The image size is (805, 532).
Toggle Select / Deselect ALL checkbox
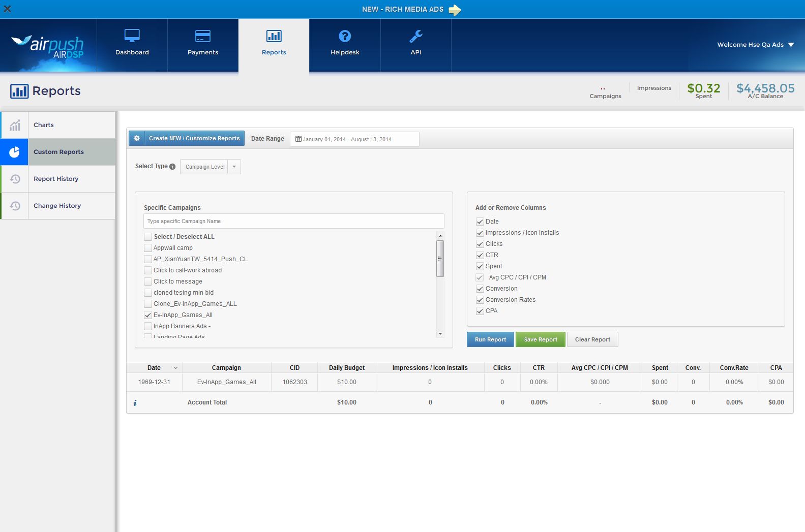coord(148,237)
